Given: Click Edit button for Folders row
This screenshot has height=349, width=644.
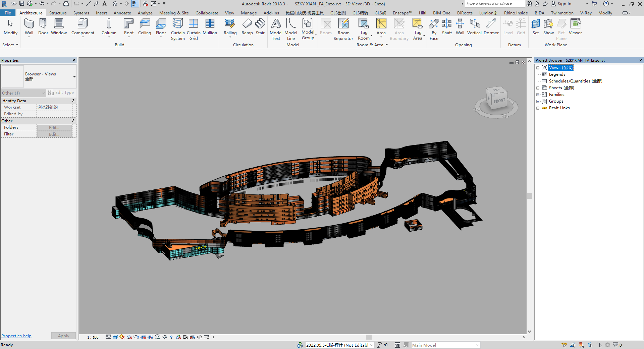Looking at the screenshot, I should pos(54,127).
